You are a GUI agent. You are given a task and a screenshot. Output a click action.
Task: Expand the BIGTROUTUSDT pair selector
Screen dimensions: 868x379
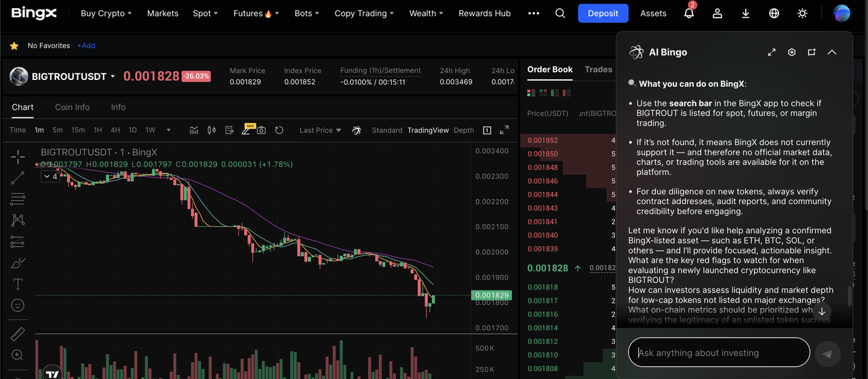pyautogui.click(x=113, y=77)
